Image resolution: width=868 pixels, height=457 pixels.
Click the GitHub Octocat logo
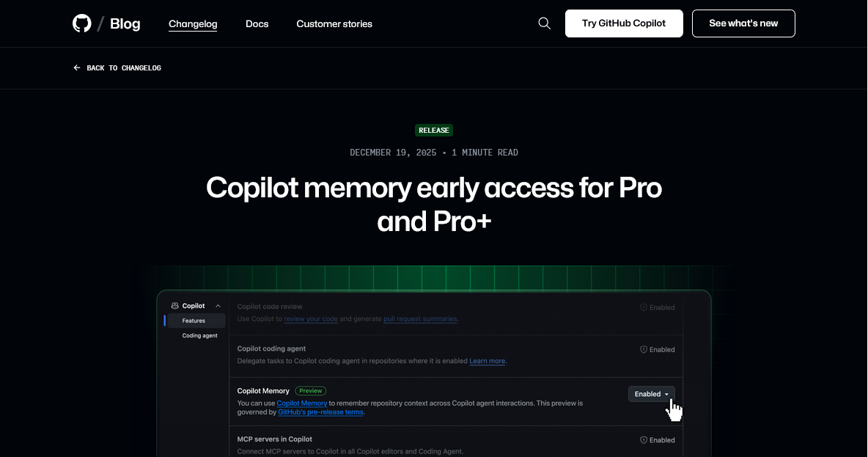coord(82,23)
